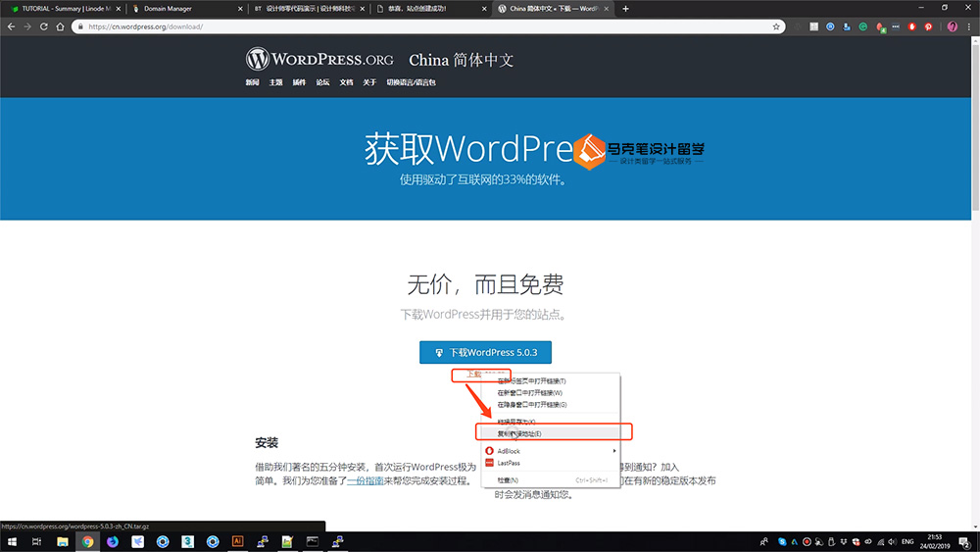
Task: Switch to the 恭喜, 站点创建成功 tab
Action: 430,9
